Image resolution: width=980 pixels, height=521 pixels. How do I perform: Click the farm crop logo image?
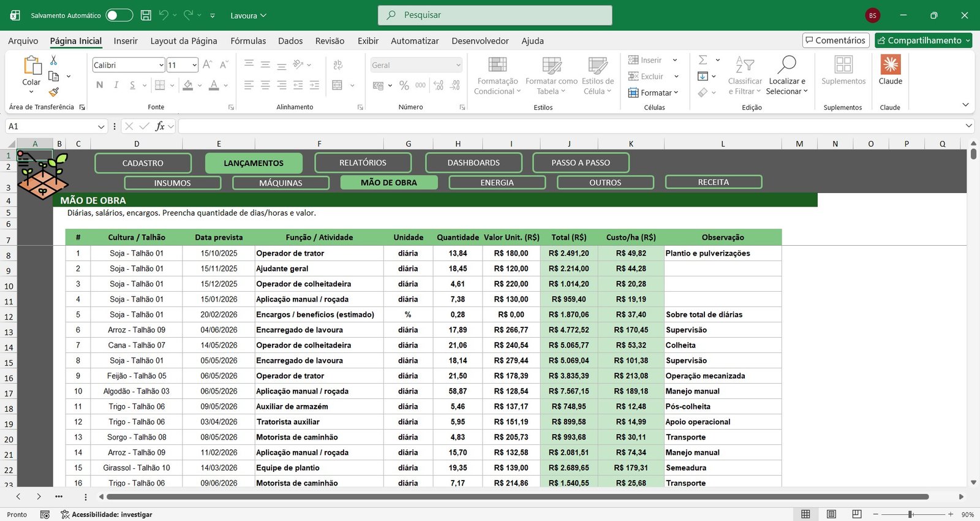tap(42, 175)
